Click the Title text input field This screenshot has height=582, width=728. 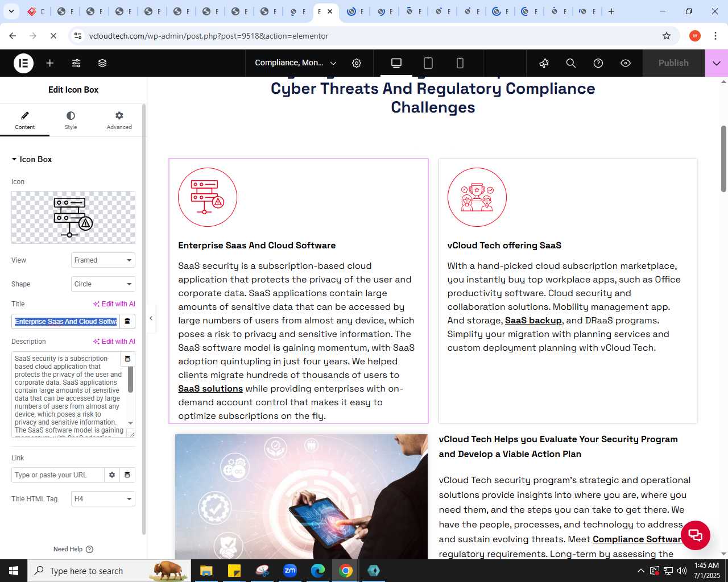pos(65,322)
